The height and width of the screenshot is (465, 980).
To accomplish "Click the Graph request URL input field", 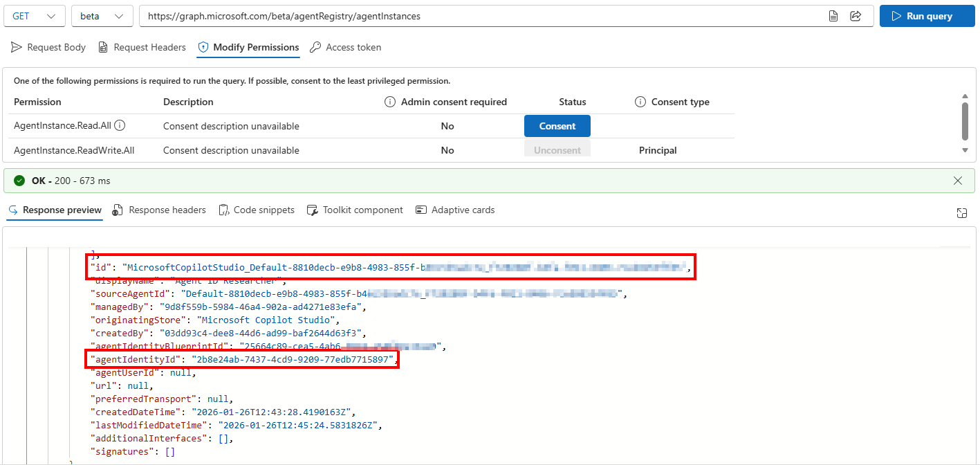I will [x=477, y=16].
